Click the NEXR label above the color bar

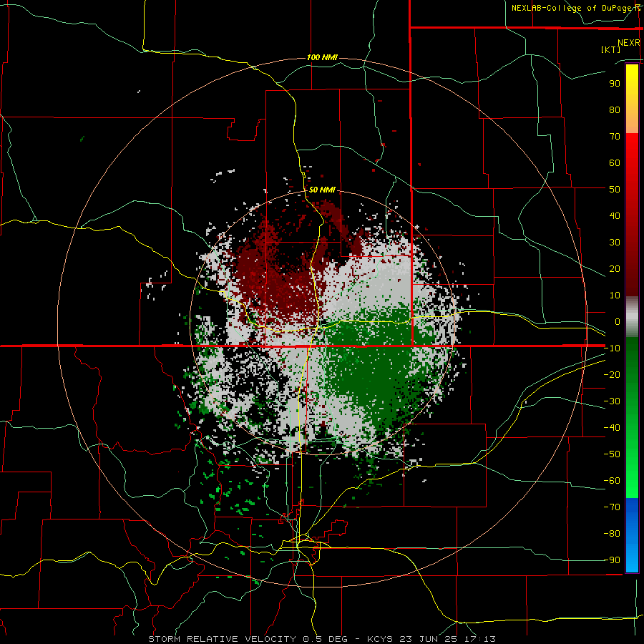pyautogui.click(x=629, y=43)
